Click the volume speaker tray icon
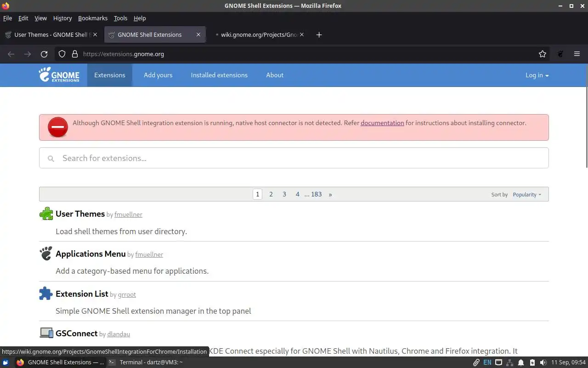 pos(543,362)
